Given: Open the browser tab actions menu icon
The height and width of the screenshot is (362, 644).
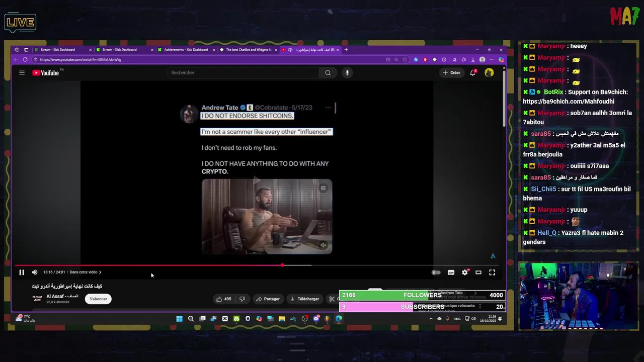Looking at the screenshot, I should [x=26, y=50].
